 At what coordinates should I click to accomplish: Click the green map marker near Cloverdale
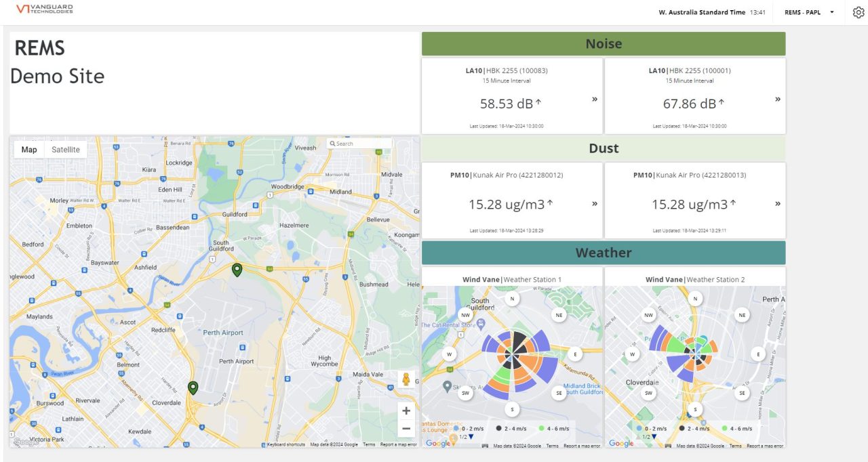(x=195, y=387)
